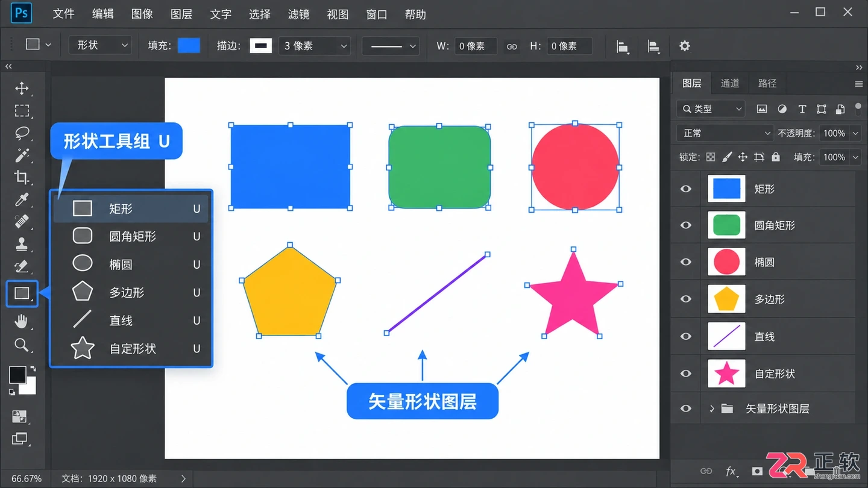Lock image pixels brush icon
The image size is (868, 488).
[x=727, y=157]
